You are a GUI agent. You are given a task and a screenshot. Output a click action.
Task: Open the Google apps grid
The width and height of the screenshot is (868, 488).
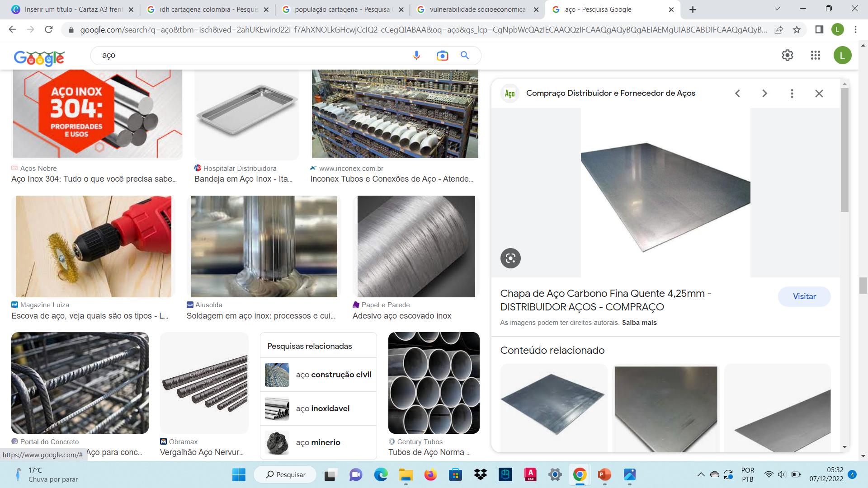[815, 55]
